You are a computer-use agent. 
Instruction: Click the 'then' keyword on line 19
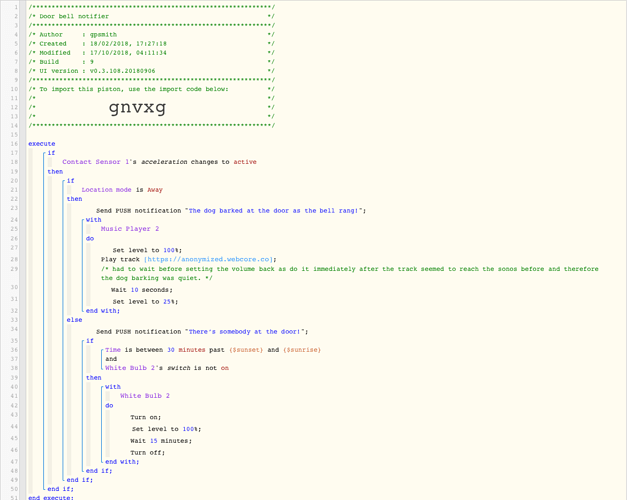coord(55,172)
